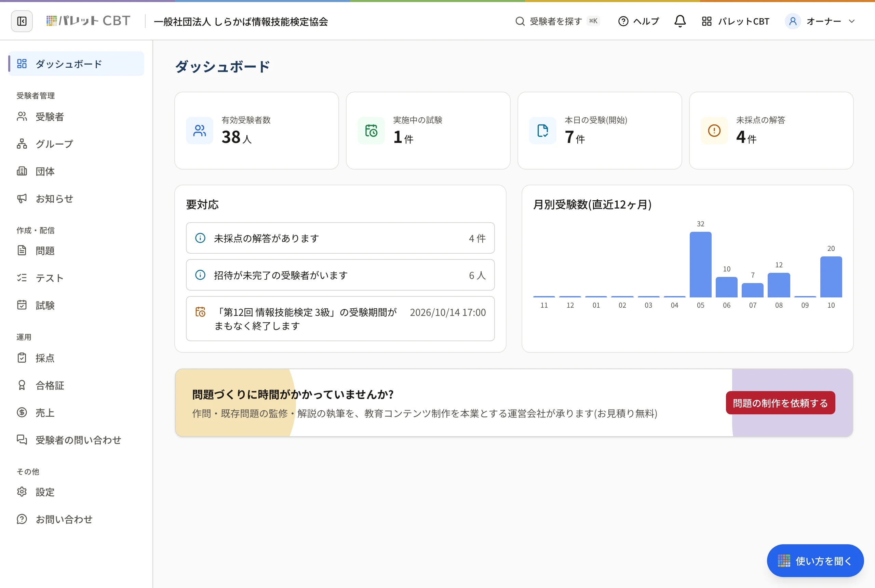Open the 受験者を探す search field

557,22
